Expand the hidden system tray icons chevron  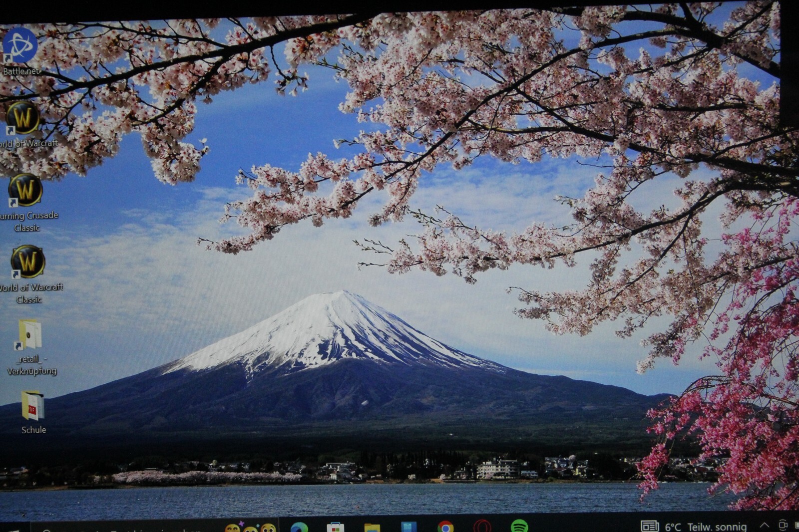[x=764, y=525]
